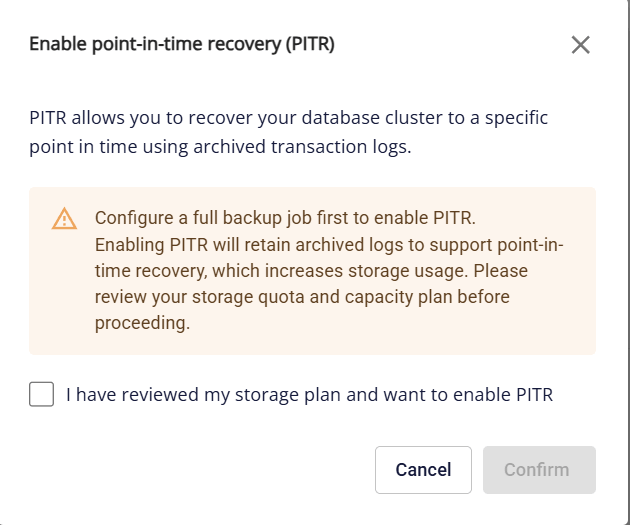
Task: Click the "(PITR)" abbreviation in the title
Action: pos(308,44)
